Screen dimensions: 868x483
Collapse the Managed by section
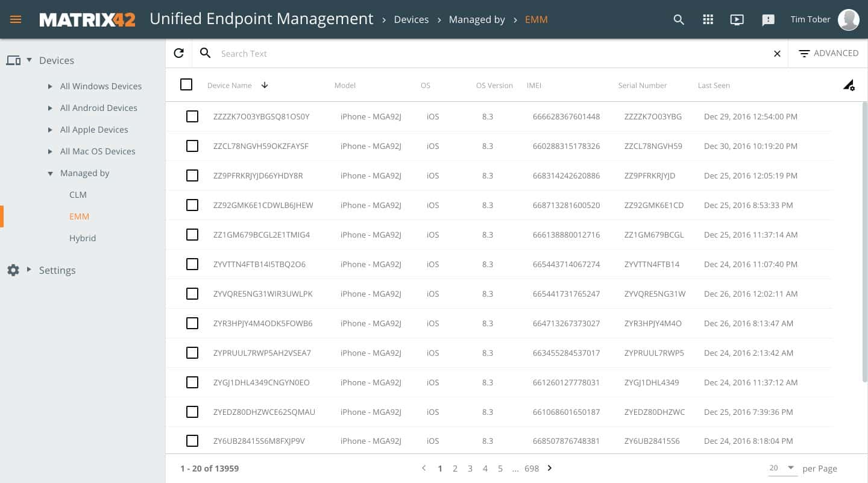click(51, 173)
